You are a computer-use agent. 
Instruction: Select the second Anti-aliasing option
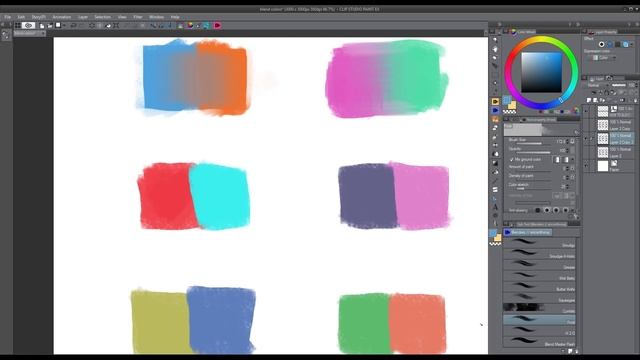(x=547, y=210)
